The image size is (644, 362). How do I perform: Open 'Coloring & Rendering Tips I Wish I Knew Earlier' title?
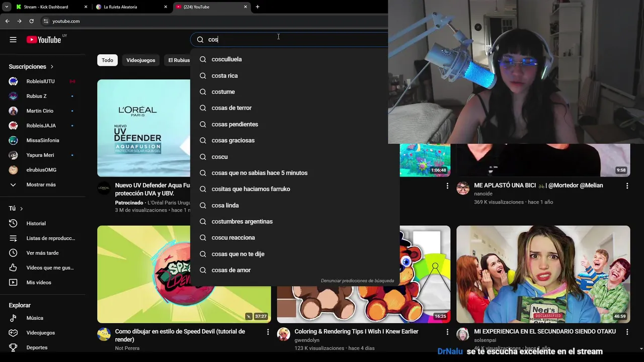[x=356, y=332]
